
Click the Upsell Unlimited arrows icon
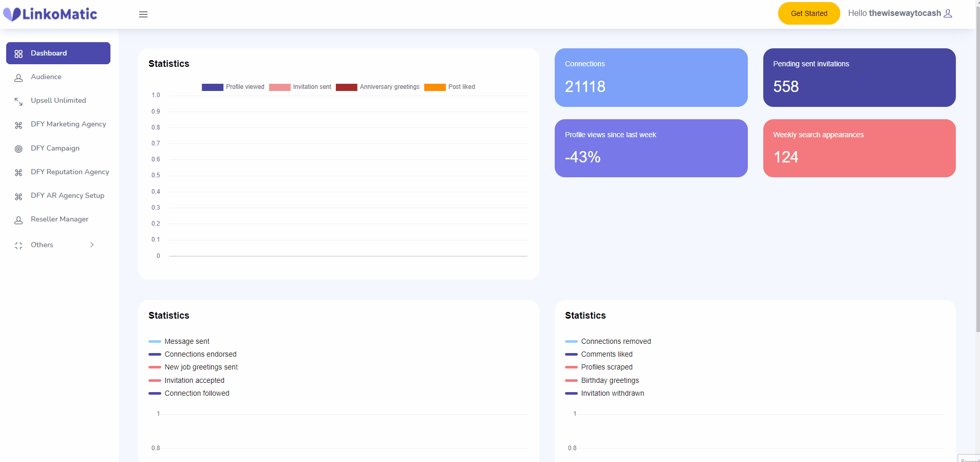click(x=18, y=101)
